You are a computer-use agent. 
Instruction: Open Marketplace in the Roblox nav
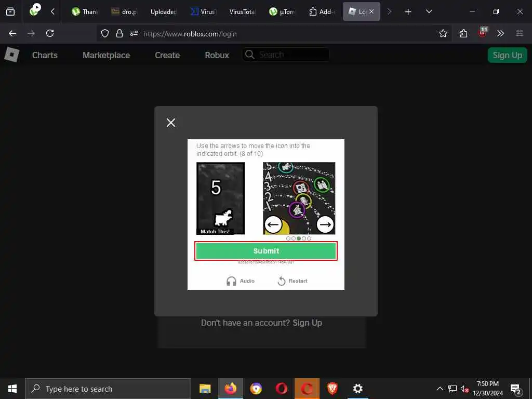pyautogui.click(x=106, y=55)
